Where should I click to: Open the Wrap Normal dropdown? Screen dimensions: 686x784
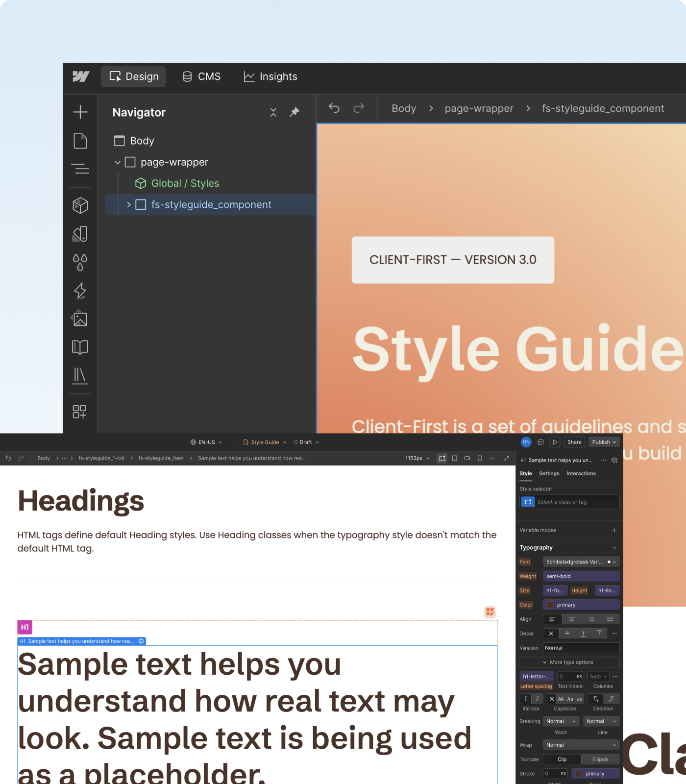coord(581,745)
